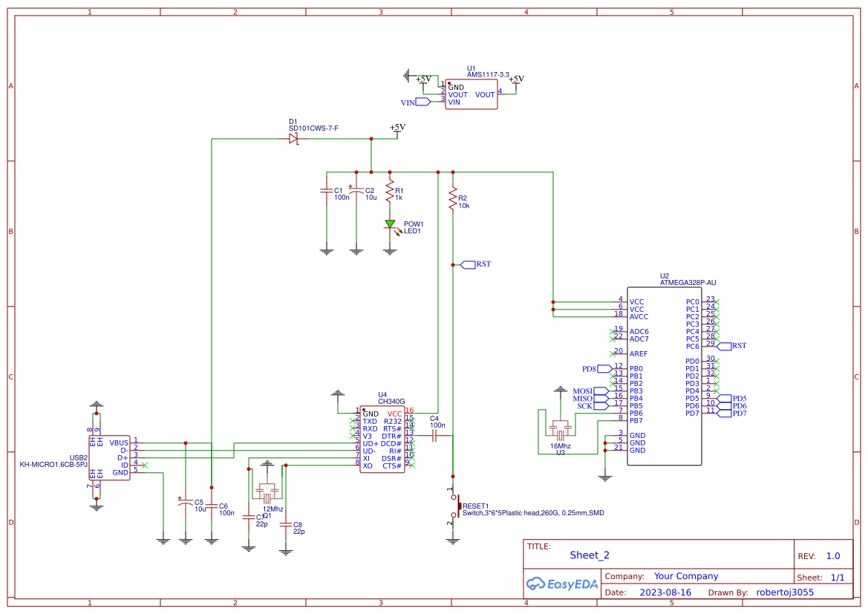Click the ground symbol below C1

(x=327, y=249)
